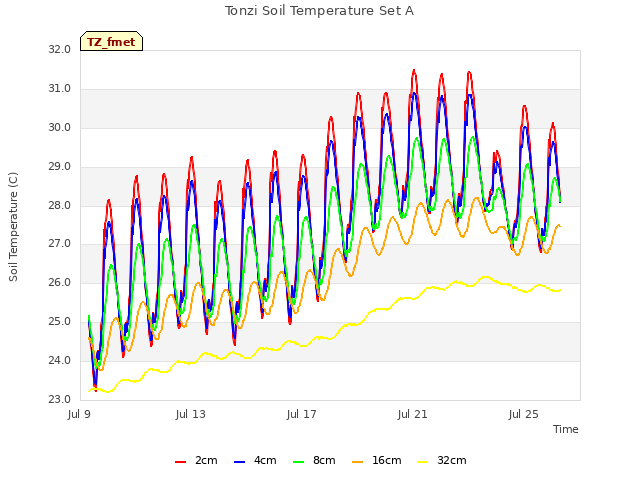Click the 'Jul 21' tick label
This screenshot has width=640, height=480.
click(x=413, y=414)
